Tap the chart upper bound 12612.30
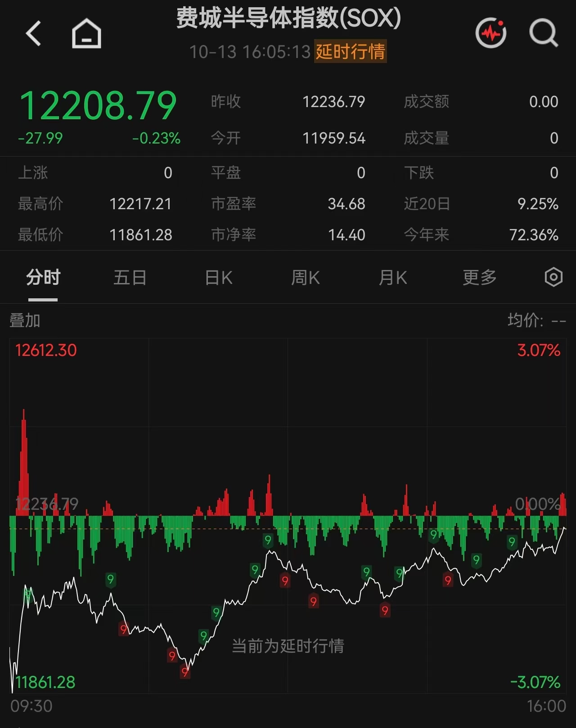 click(46, 350)
